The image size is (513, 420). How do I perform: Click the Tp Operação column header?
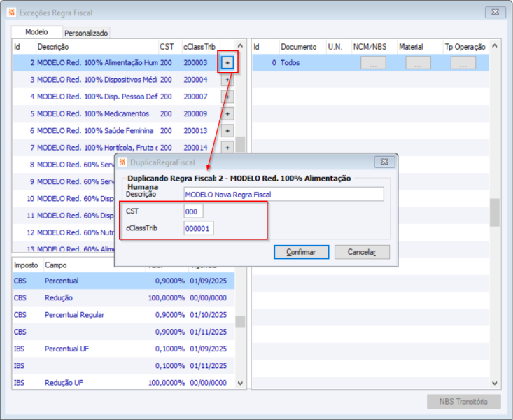(x=465, y=47)
